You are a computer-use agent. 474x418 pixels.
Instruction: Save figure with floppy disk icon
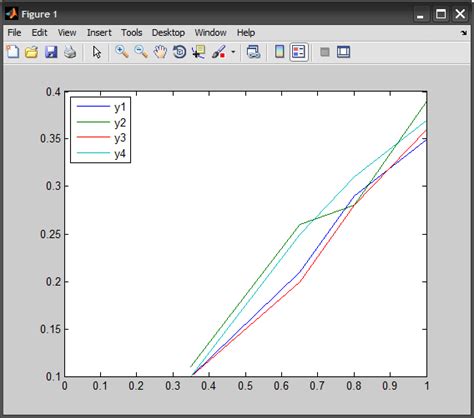(x=51, y=52)
